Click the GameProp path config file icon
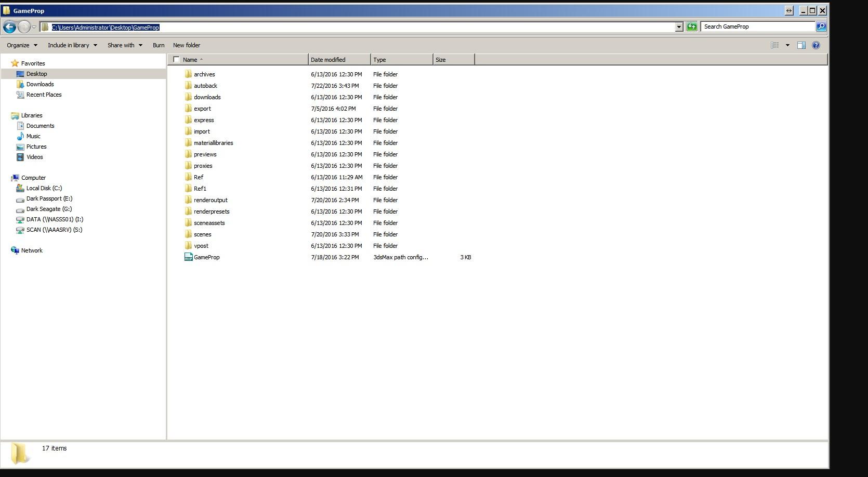This screenshot has height=477, width=868. [x=188, y=257]
